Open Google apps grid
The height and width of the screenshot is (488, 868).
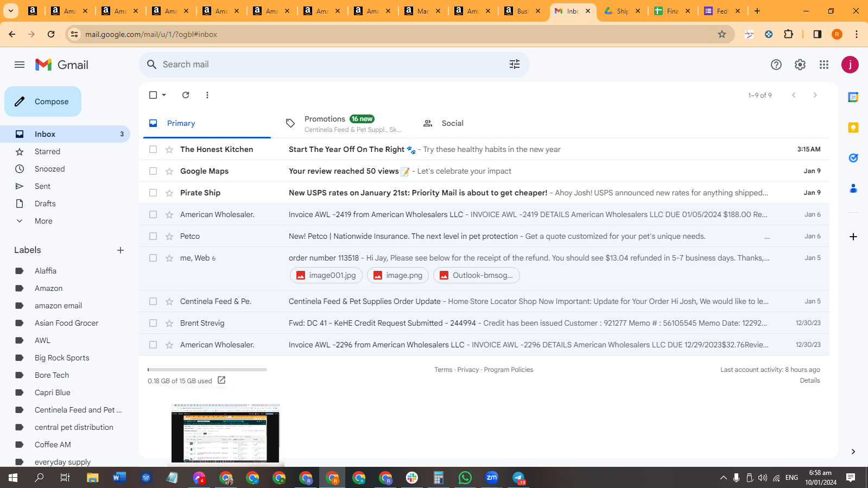tap(824, 65)
